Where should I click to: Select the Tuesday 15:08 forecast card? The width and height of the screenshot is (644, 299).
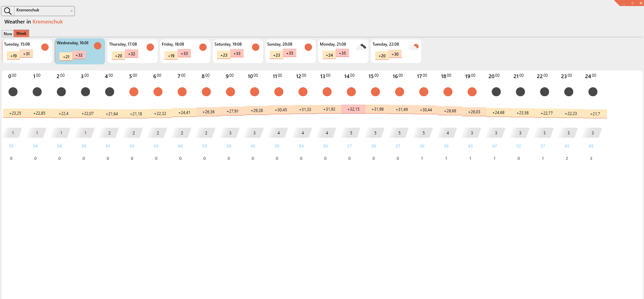tap(27, 51)
